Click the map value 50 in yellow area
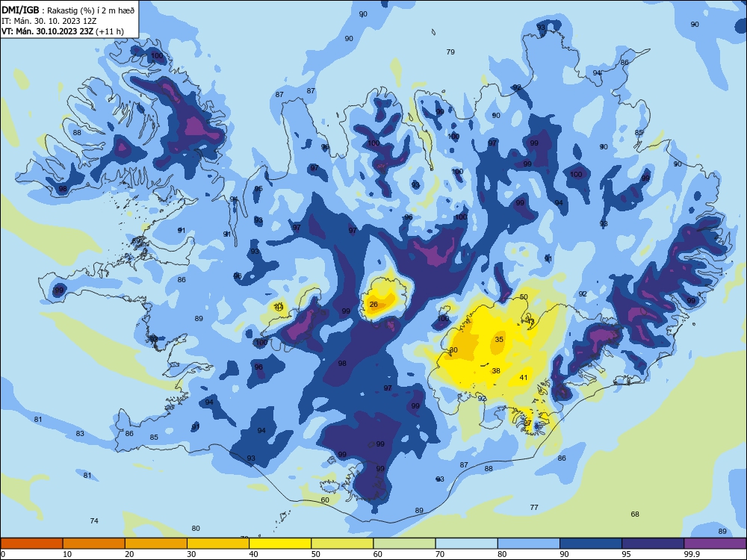This screenshot has height=560, width=747. tap(524, 296)
